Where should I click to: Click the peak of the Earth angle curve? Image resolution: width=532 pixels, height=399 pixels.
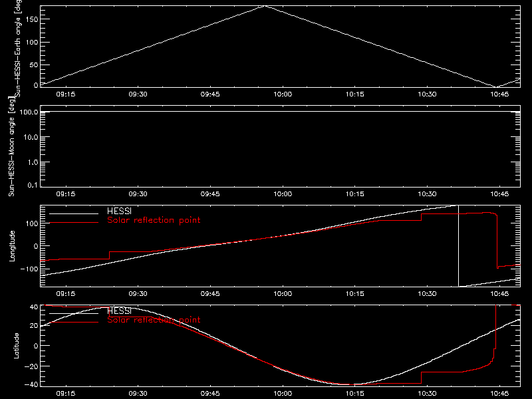(x=265, y=6)
